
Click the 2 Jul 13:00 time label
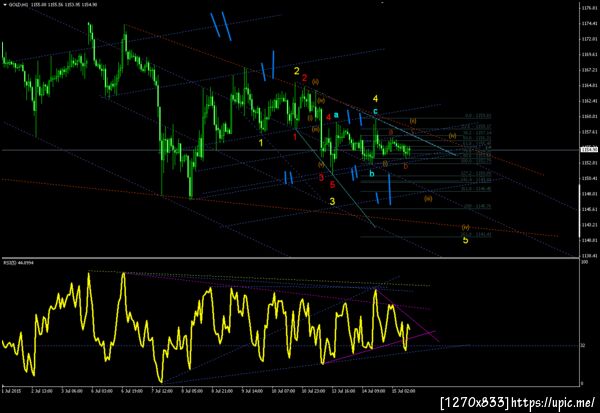pyautogui.click(x=41, y=391)
